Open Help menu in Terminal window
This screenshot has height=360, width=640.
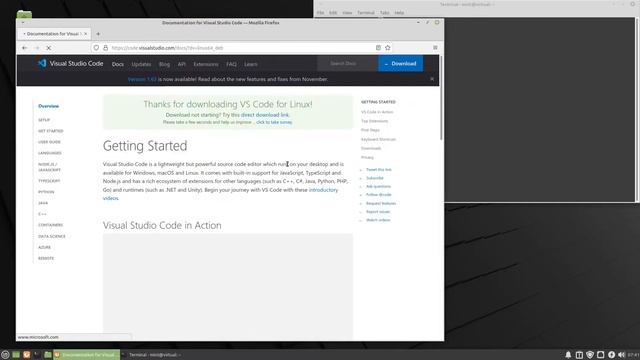pos(399,13)
